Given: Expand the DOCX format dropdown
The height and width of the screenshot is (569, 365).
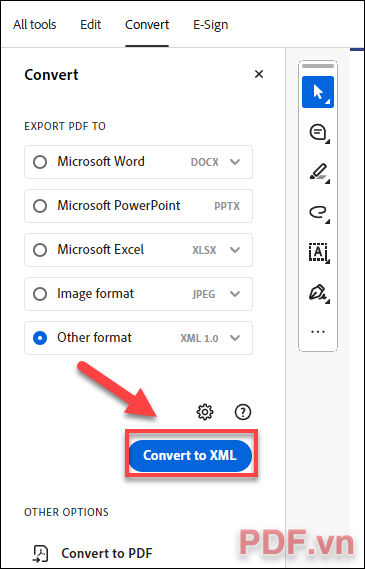Looking at the screenshot, I should 235,162.
